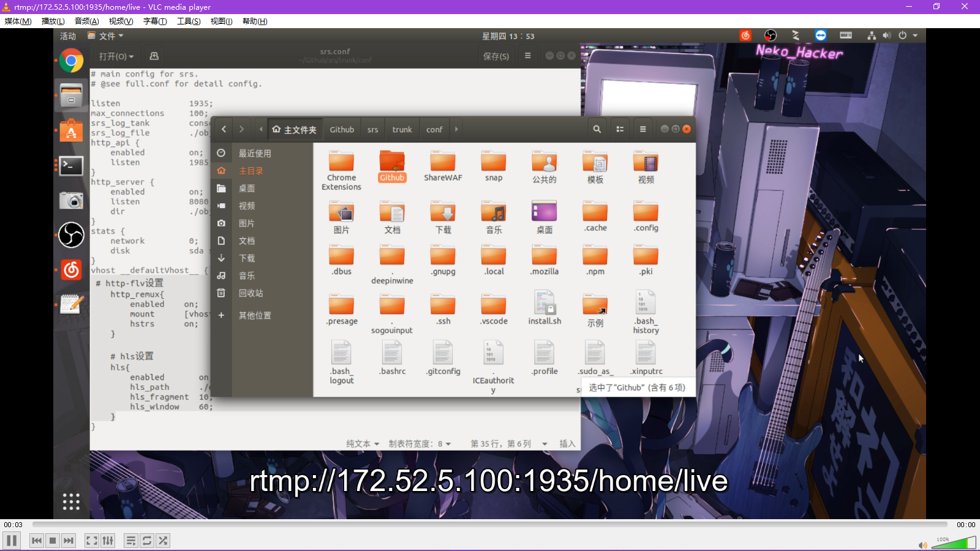The image size is (980, 551).
Task: Pause the VLC stream playback
Action: [x=11, y=541]
